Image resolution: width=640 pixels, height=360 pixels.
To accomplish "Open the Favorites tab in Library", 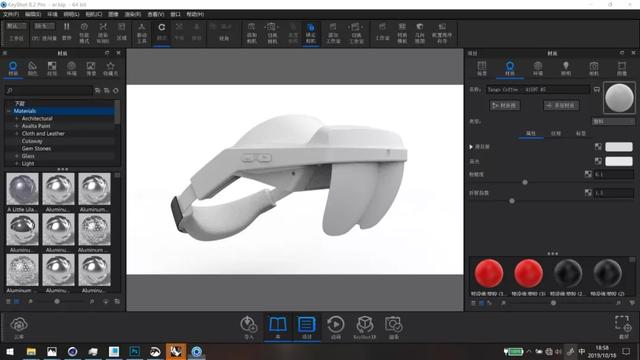I will click(x=110, y=68).
